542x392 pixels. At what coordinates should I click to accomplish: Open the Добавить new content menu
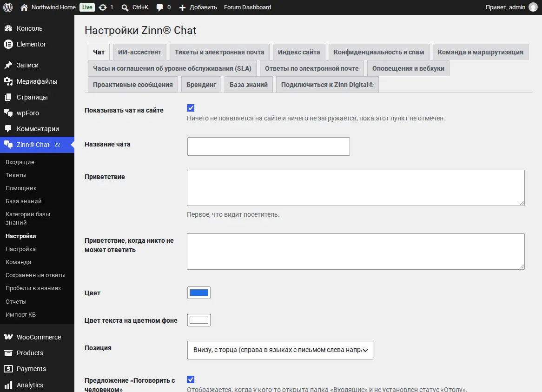click(x=198, y=7)
